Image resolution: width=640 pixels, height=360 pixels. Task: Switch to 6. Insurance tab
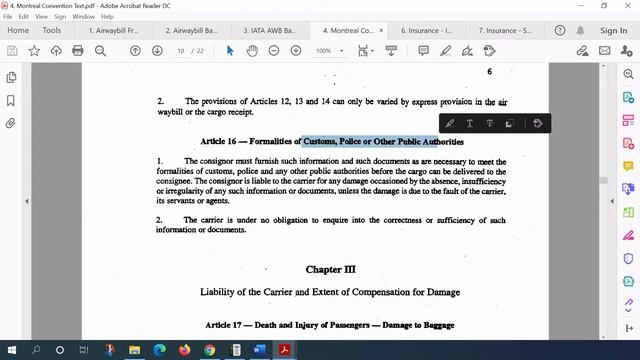point(427,31)
